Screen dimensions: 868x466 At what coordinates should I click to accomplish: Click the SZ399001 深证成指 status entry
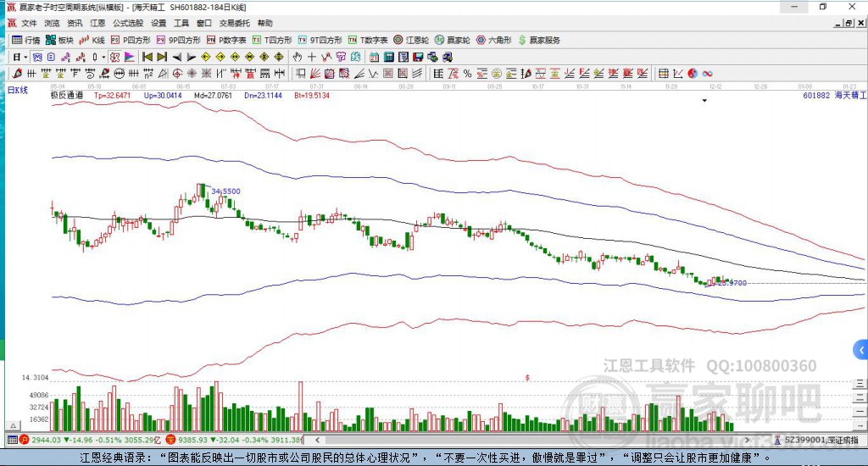[816, 440]
